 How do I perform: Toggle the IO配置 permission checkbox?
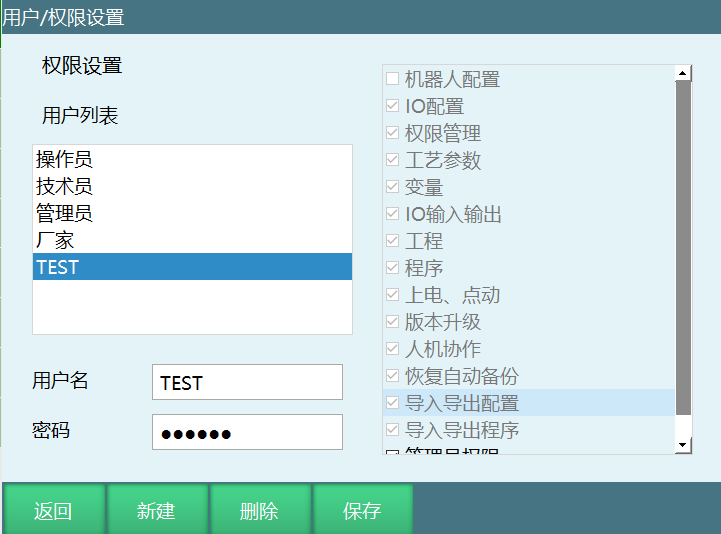pyautogui.click(x=393, y=106)
